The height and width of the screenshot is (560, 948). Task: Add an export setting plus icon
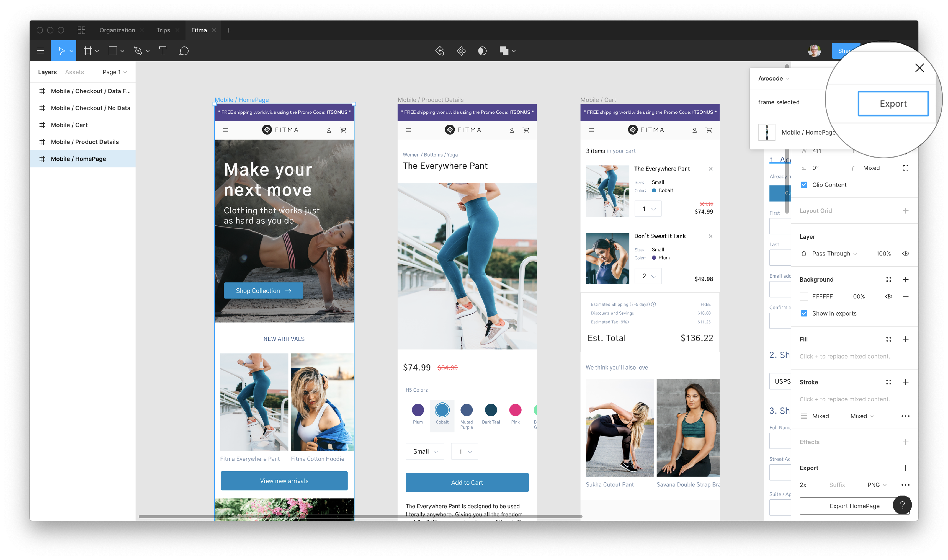point(905,468)
